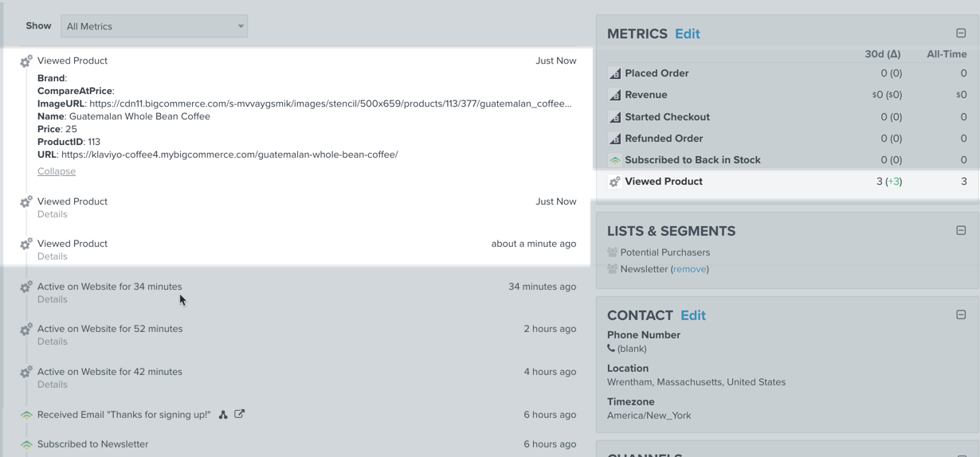Click the Revenue metric icon

(614, 95)
